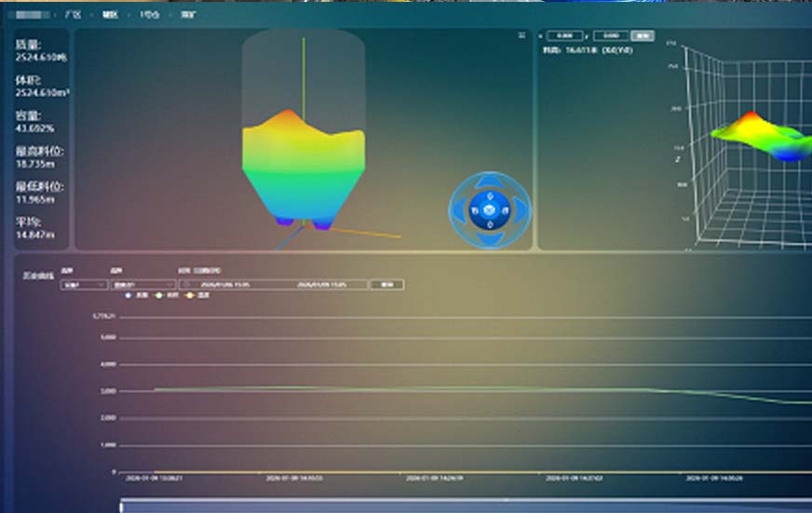Click the silo panel menu icon

pyautogui.click(x=521, y=35)
